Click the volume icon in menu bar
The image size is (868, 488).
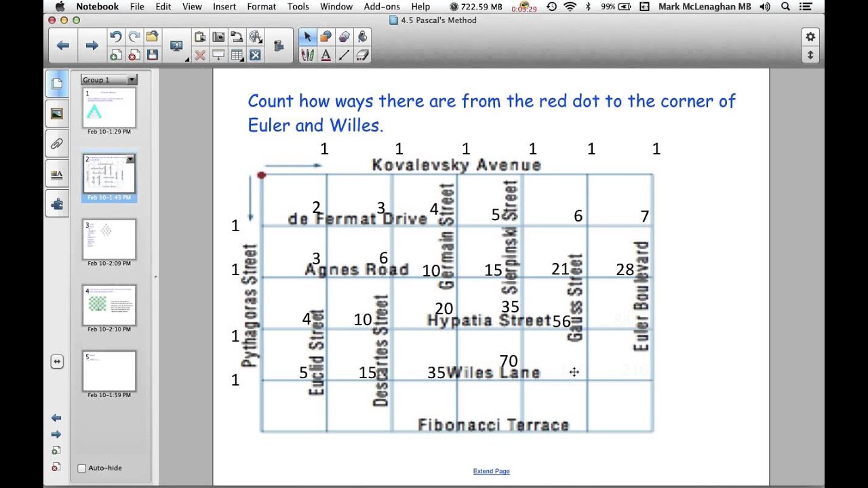click(x=765, y=6)
